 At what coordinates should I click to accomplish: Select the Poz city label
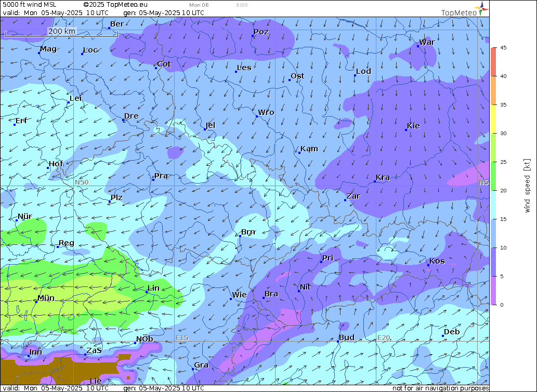click(x=261, y=32)
